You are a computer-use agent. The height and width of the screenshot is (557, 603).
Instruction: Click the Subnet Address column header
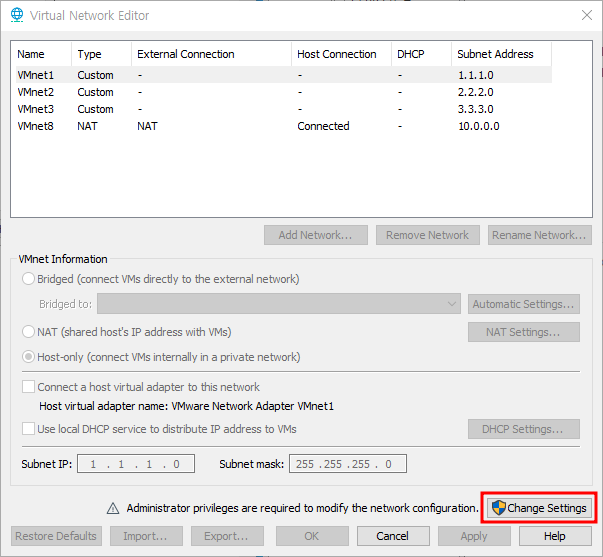[501, 54]
